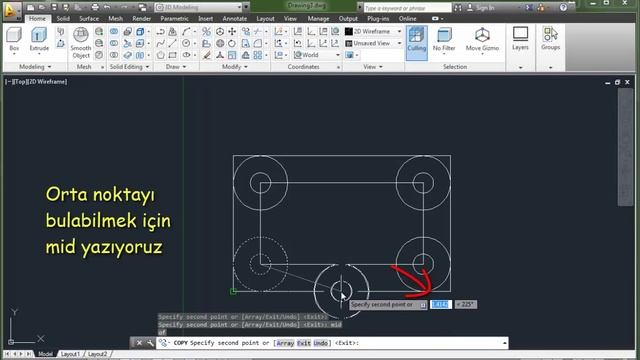Expand the View panel in ribbon
The height and width of the screenshot is (360, 640).
point(373,67)
